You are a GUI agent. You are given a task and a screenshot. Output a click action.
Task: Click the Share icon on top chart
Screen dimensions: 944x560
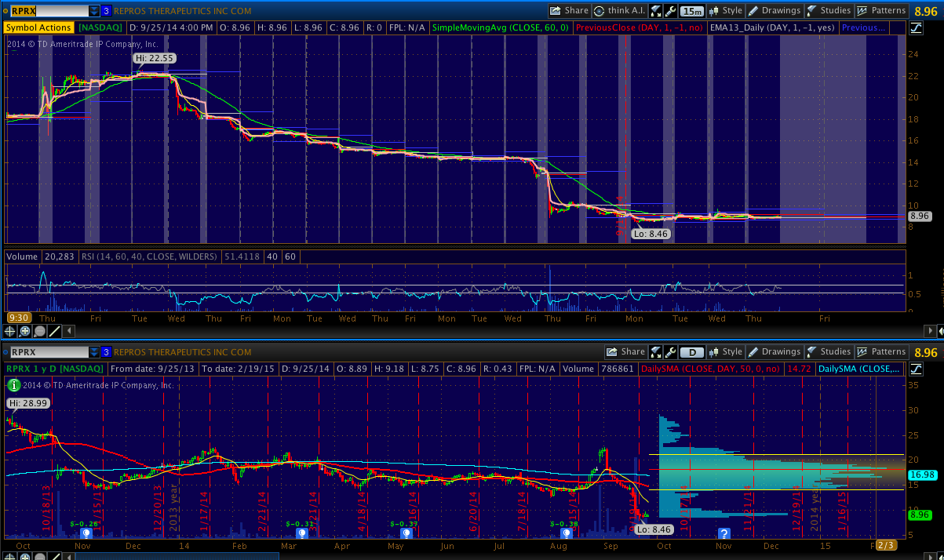tap(569, 11)
